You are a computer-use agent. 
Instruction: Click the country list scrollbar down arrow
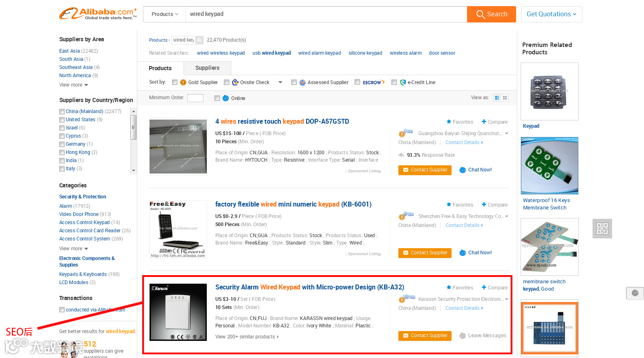pos(134,171)
